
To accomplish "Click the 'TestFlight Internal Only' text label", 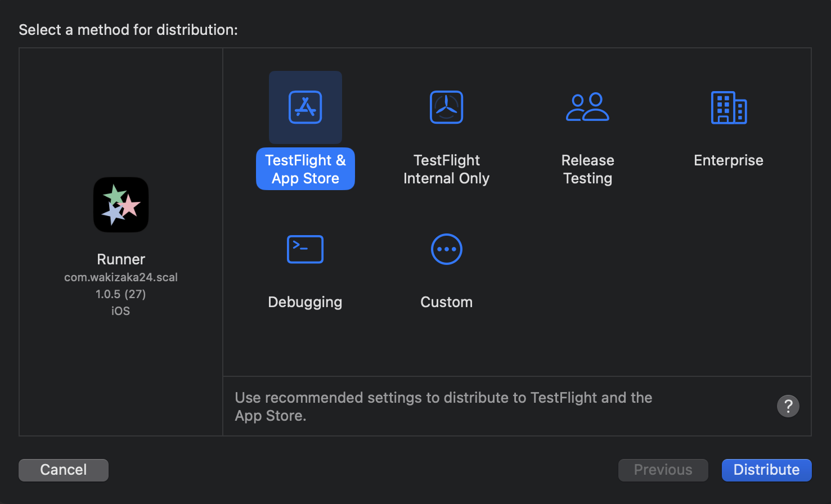I will (x=446, y=169).
